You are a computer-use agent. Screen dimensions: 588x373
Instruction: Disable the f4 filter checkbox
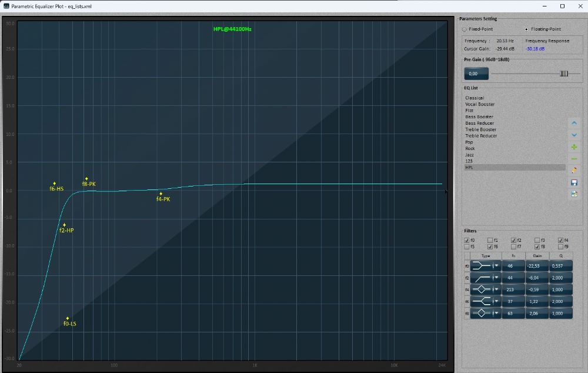560,240
